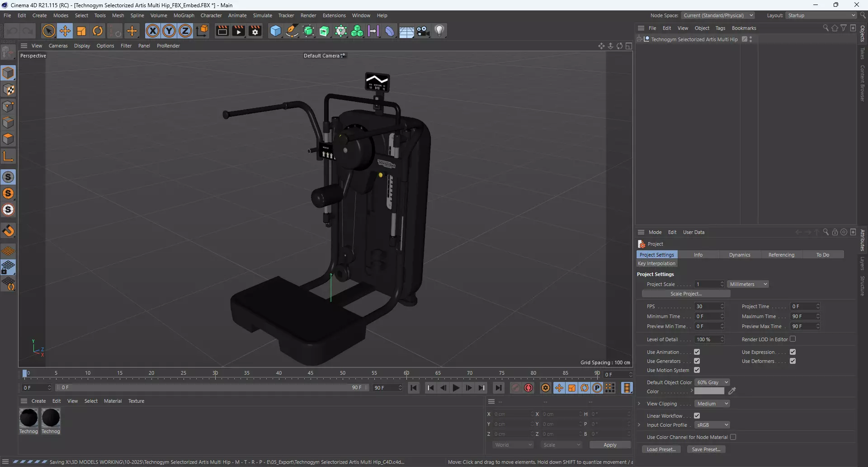Select the Live Selection tool
The width and height of the screenshot is (868, 467).
(48, 31)
